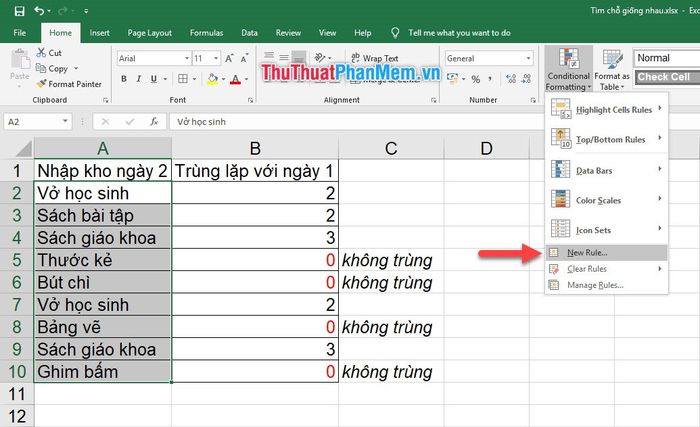
Task: Increase font size with larger A
Action: click(229, 58)
